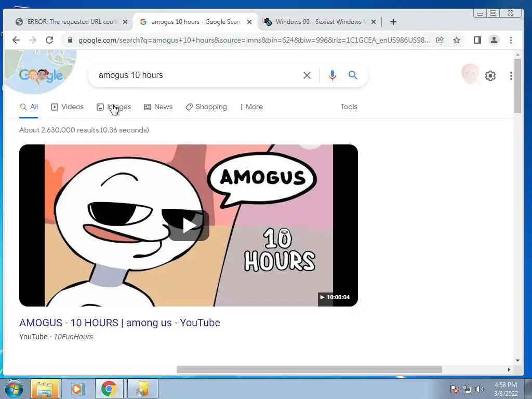Click the horizontal scrollbar thumb
Viewport: 532px width, 399px height.
click(x=309, y=369)
